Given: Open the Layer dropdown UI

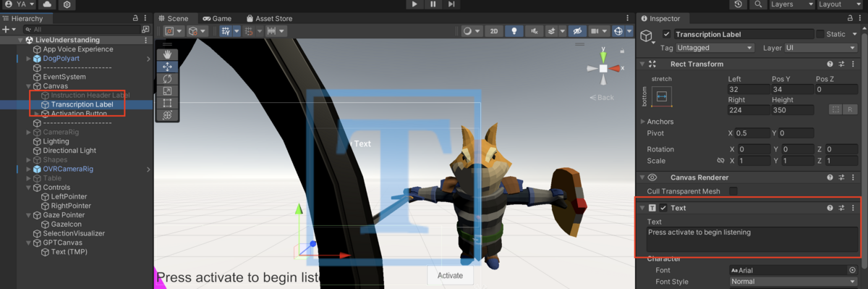Looking at the screenshot, I should coord(821,48).
